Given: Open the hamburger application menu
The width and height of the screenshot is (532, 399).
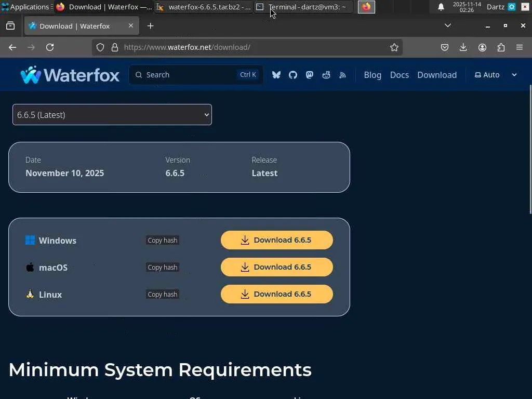Looking at the screenshot, I should click(520, 47).
